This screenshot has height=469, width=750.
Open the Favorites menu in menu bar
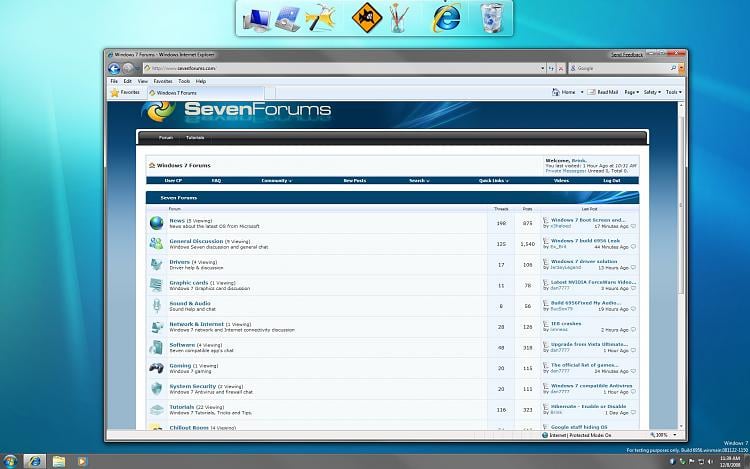click(163, 81)
